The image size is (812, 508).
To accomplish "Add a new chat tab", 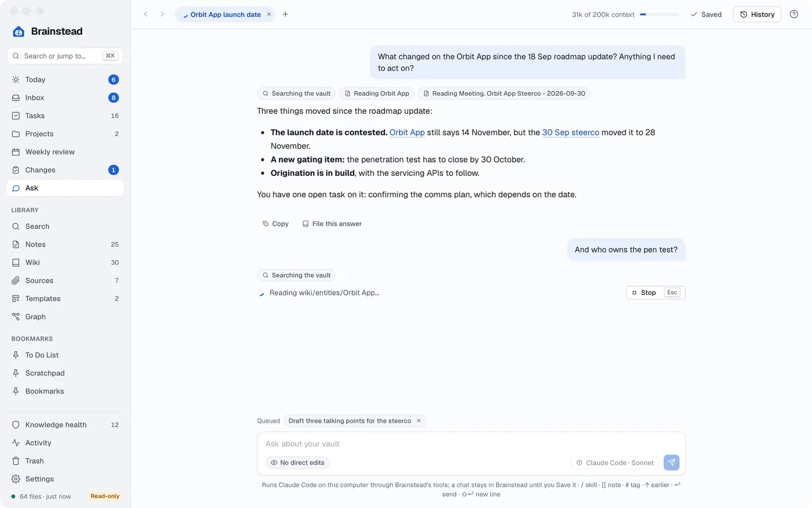I will [285, 15].
